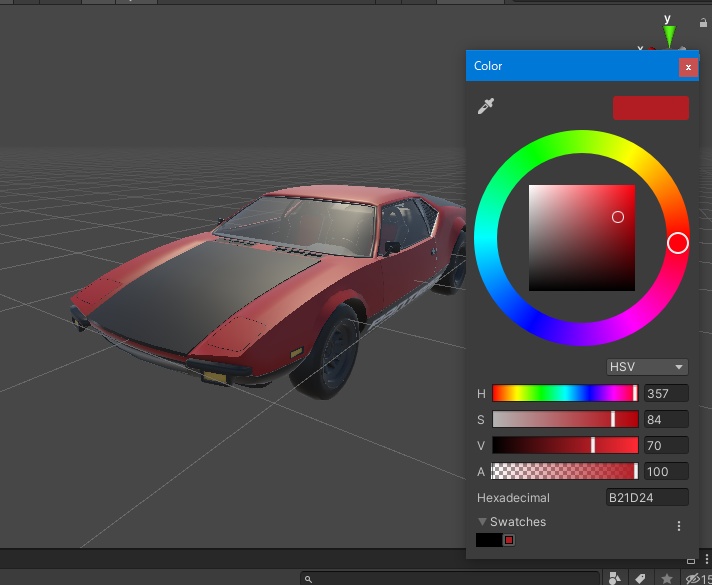Screen dimensions: 712x585
Task: Open the HSV color mode dropdown
Action: 647,367
